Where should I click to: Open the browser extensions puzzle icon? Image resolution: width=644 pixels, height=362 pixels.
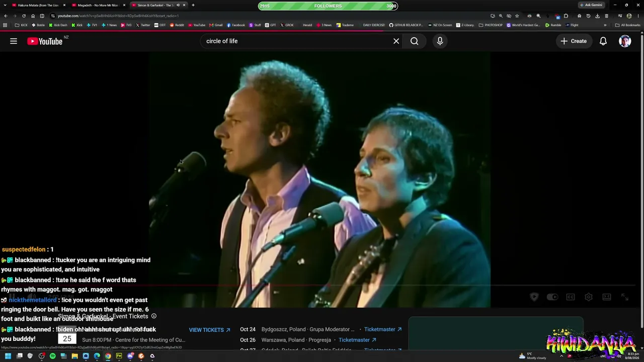coord(566,16)
